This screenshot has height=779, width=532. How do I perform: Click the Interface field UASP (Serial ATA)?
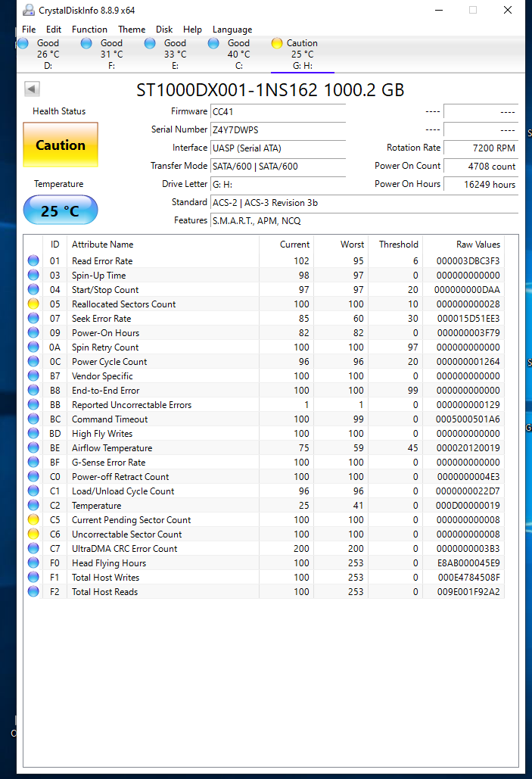pos(278,148)
